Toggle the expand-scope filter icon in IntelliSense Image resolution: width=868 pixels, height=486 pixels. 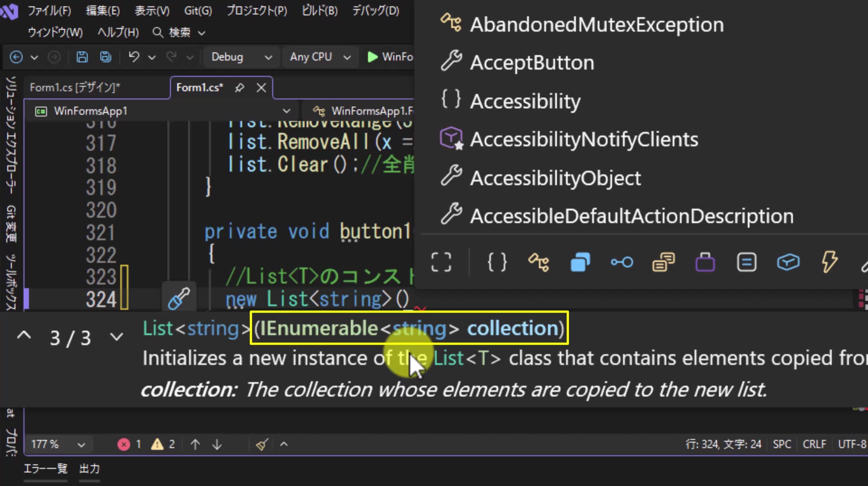441,262
